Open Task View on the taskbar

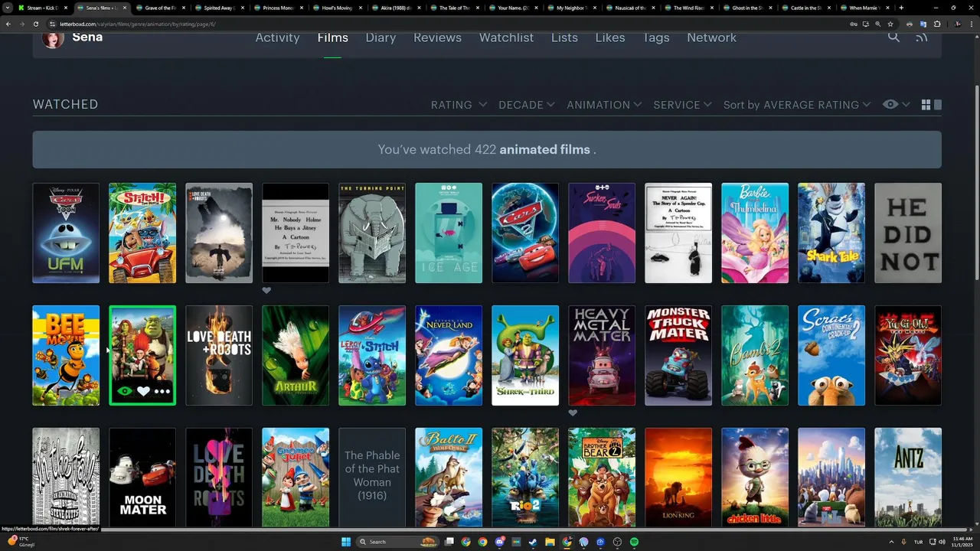(x=450, y=542)
